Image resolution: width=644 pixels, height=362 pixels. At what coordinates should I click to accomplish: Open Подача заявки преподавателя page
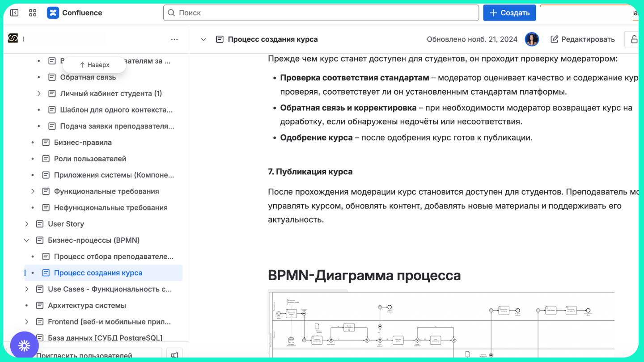[117, 126]
